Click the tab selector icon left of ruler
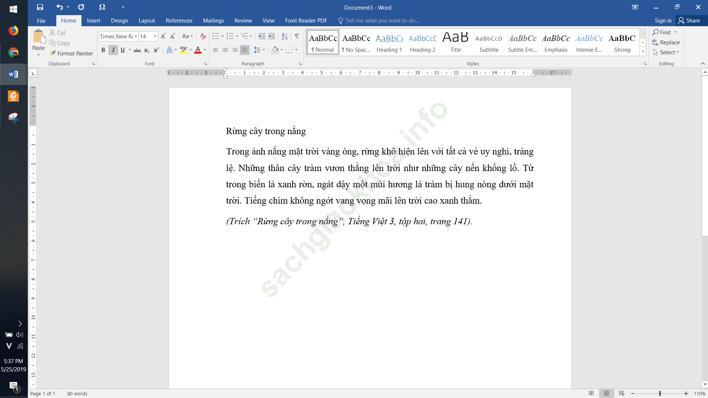 33,73
